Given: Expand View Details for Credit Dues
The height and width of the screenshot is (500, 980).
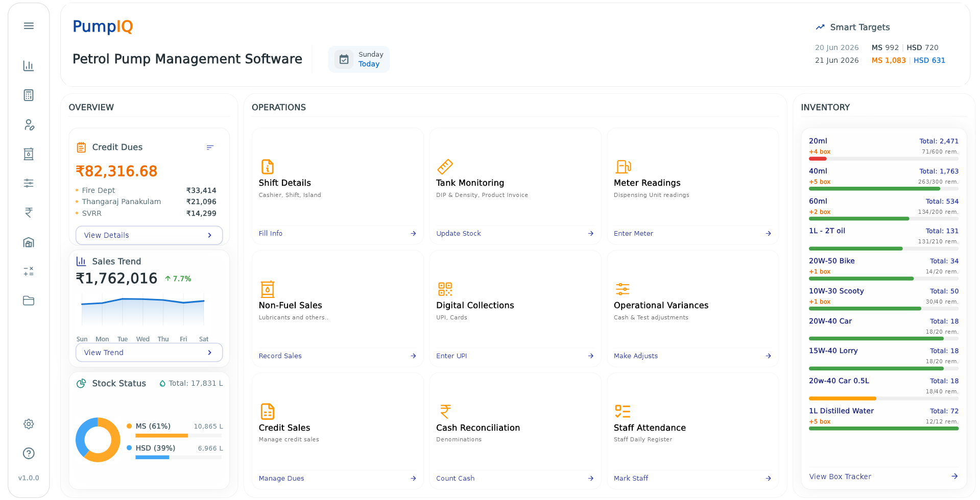Looking at the screenshot, I should pyautogui.click(x=149, y=235).
